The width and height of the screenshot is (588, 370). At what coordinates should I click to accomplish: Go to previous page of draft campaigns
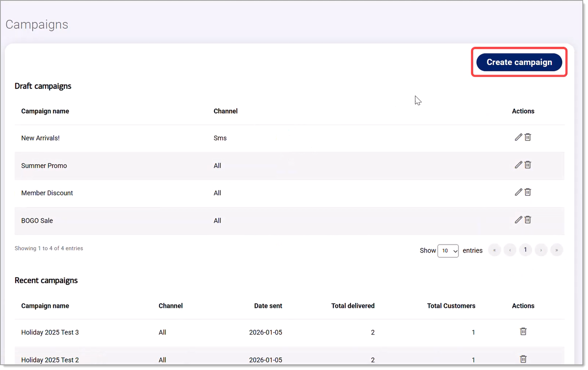pyautogui.click(x=510, y=250)
